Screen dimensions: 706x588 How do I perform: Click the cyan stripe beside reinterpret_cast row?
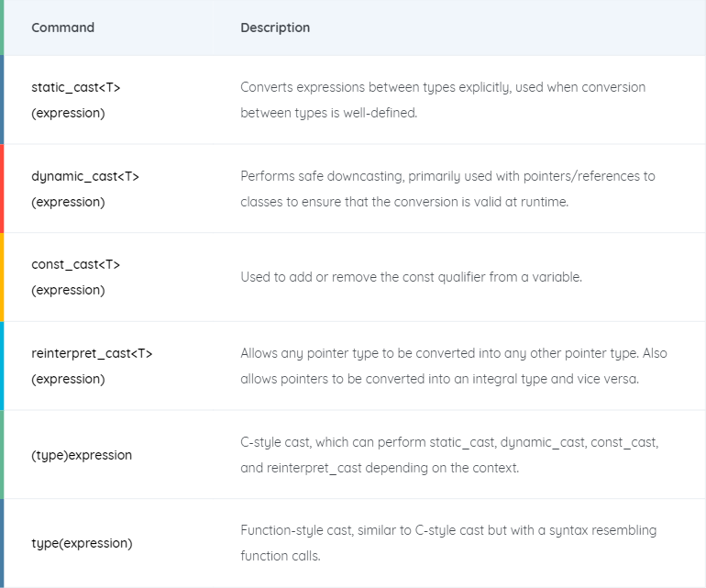coord(2,366)
